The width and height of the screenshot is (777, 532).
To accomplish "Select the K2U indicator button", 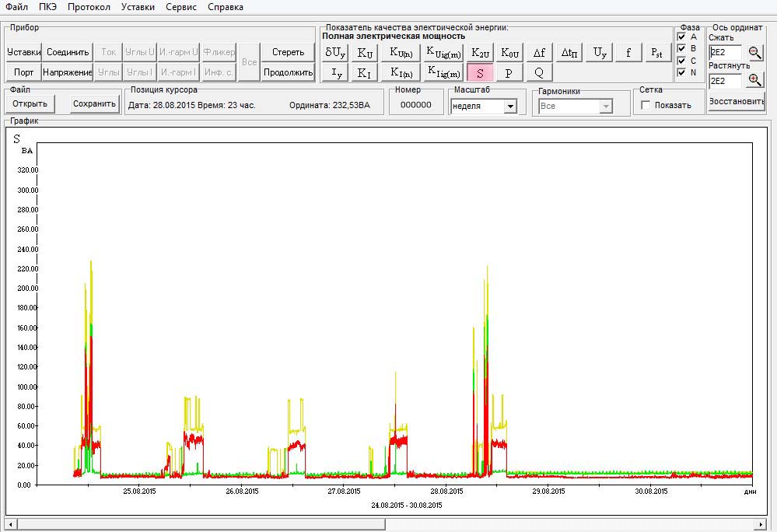I will [x=480, y=53].
